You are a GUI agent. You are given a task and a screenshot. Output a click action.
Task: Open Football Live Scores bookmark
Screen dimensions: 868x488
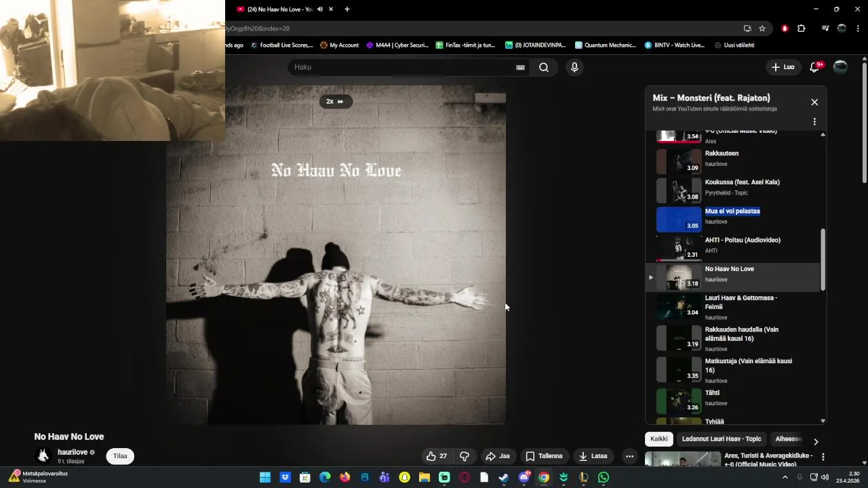point(281,45)
